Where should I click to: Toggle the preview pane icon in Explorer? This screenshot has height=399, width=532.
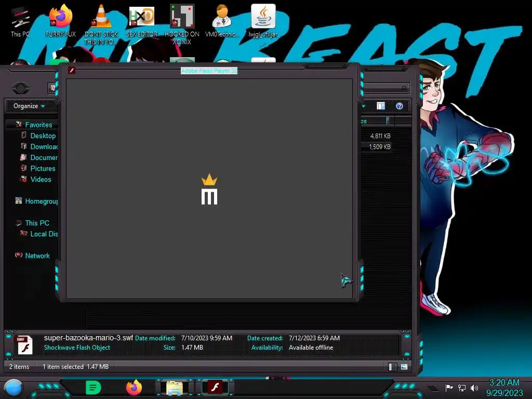click(x=381, y=106)
